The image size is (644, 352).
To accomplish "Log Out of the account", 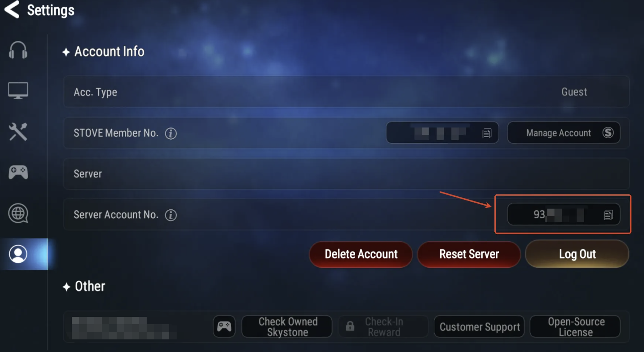I will [577, 254].
